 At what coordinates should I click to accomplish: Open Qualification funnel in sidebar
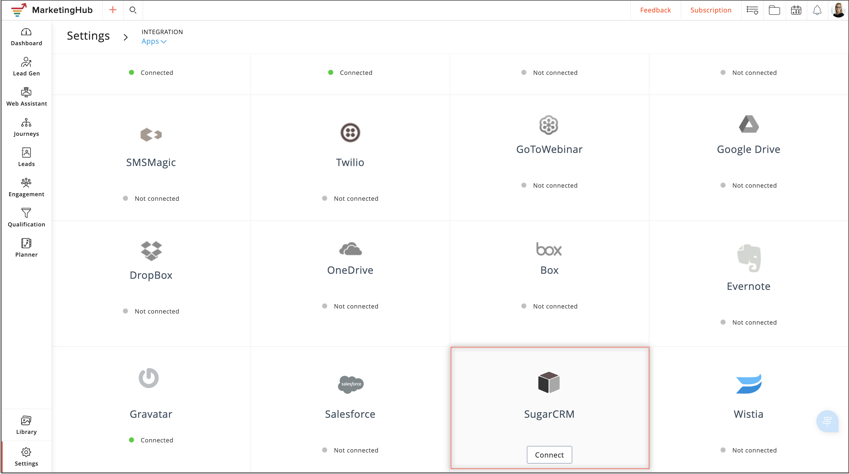point(26,218)
